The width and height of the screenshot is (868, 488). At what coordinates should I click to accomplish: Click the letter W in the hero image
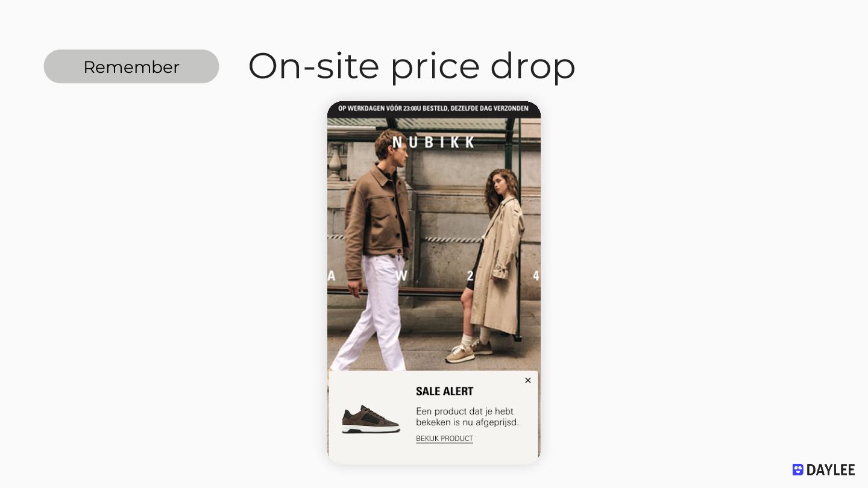[402, 276]
